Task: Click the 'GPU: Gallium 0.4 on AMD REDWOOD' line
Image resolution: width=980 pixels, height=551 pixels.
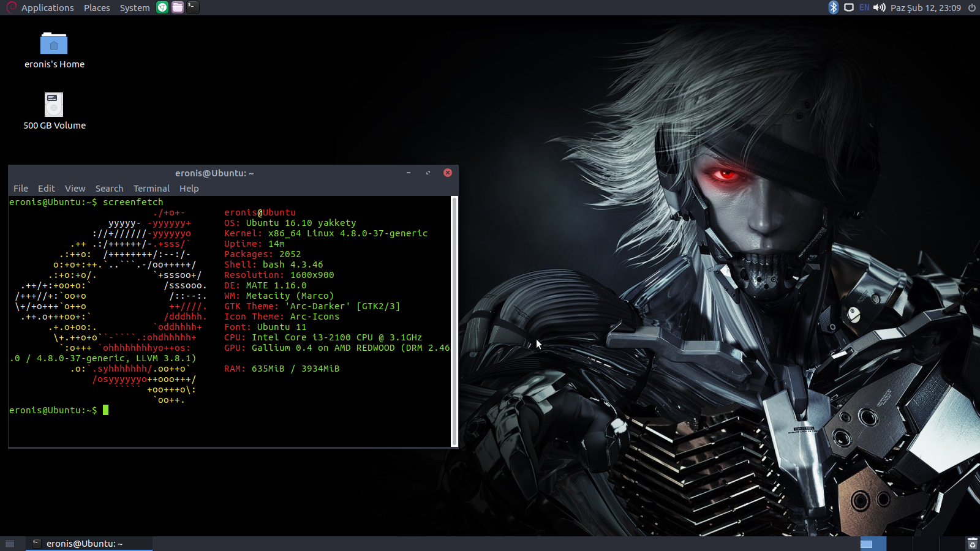Action: (x=337, y=348)
